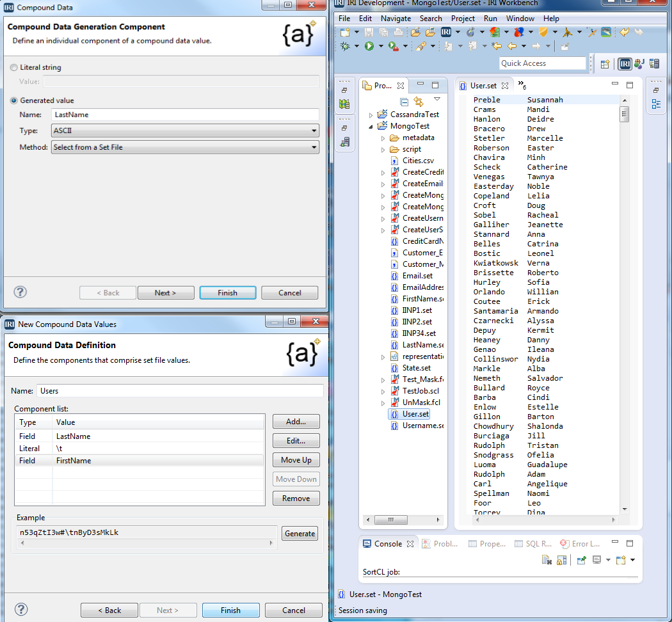Open Project Explorer View Menu triangle

[x=437, y=99]
